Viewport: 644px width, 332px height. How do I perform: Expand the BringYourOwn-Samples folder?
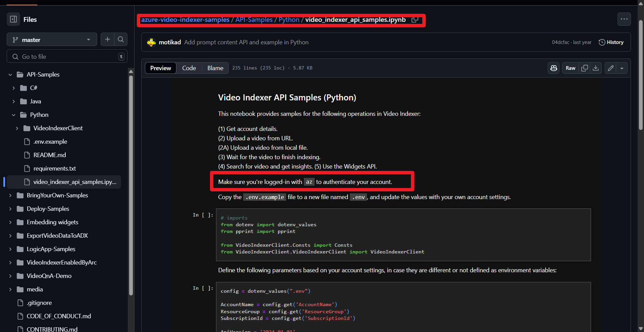(10, 195)
